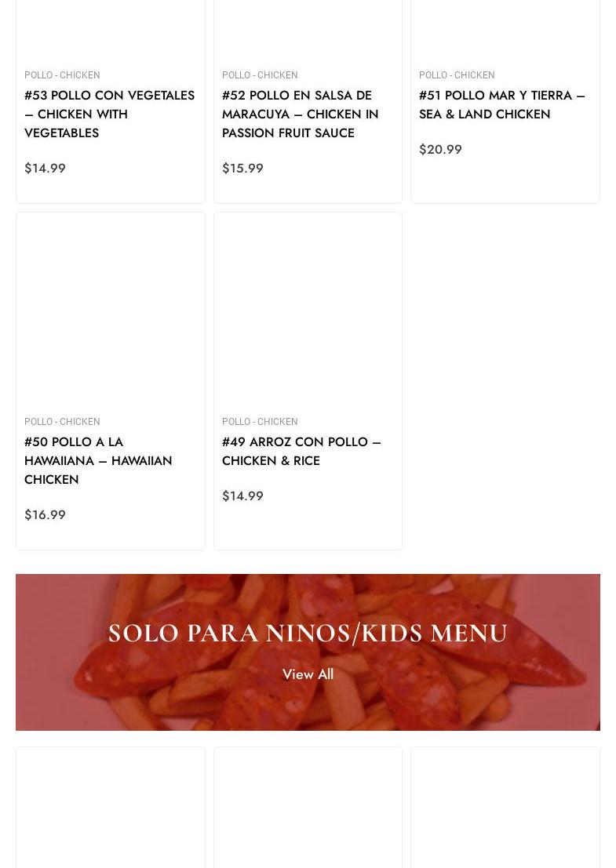Open #49 Arroz con Pollo item

301,451
